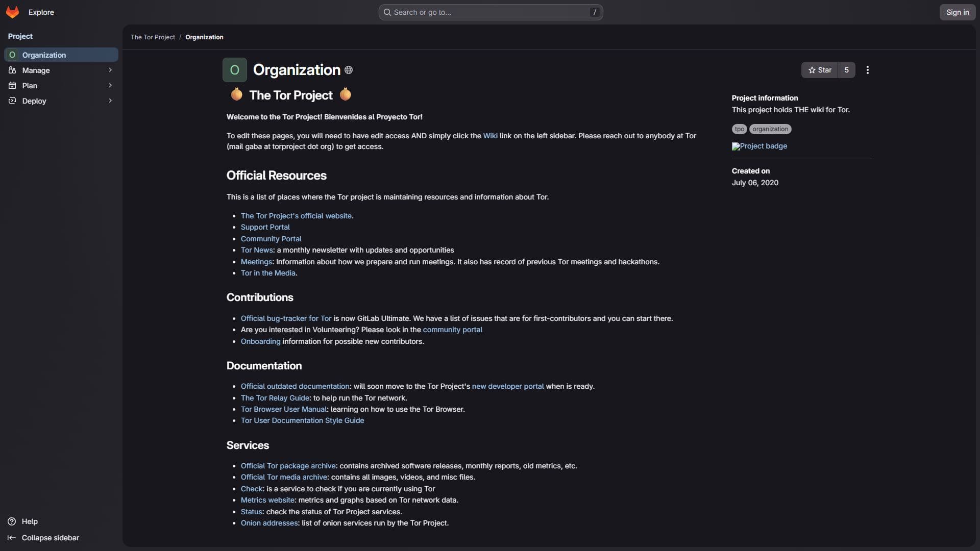Click the right onion emoji in heading
Viewport: 980px width, 551px height.
tap(346, 94)
